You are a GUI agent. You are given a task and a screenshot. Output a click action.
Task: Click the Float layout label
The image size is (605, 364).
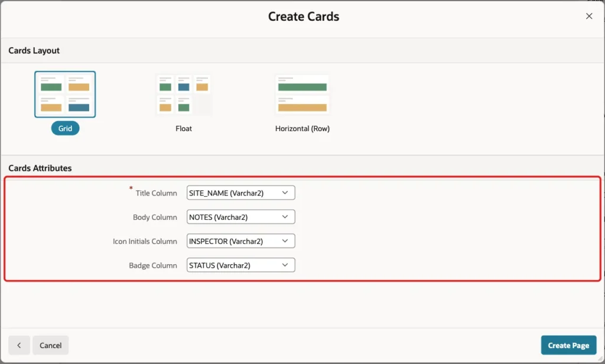click(184, 129)
